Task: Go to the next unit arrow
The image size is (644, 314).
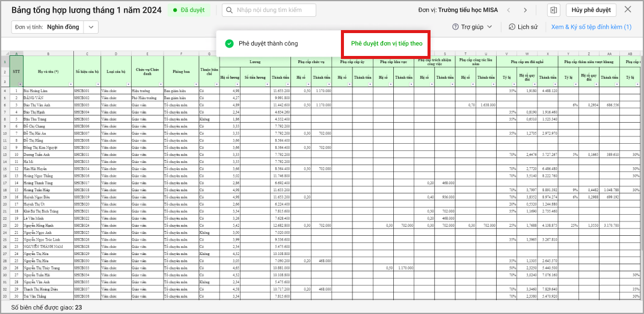Action: click(x=525, y=10)
